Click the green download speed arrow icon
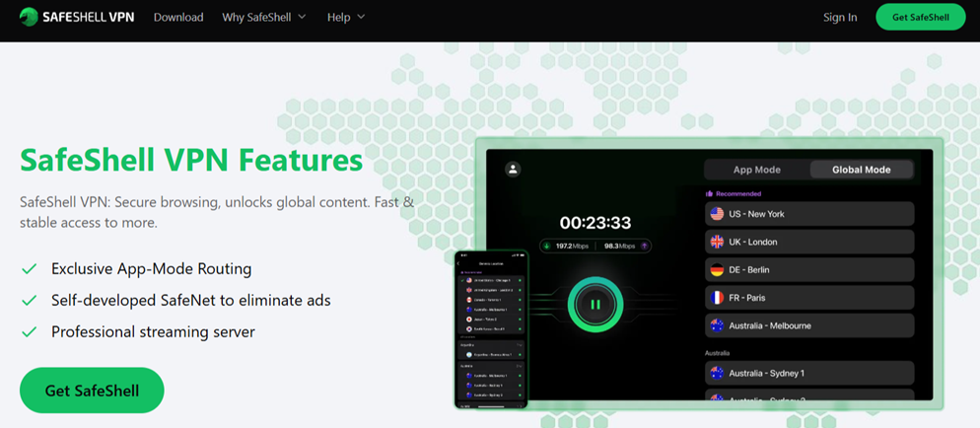Image resolution: width=980 pixels, height=428 pixels. [546, 247]
